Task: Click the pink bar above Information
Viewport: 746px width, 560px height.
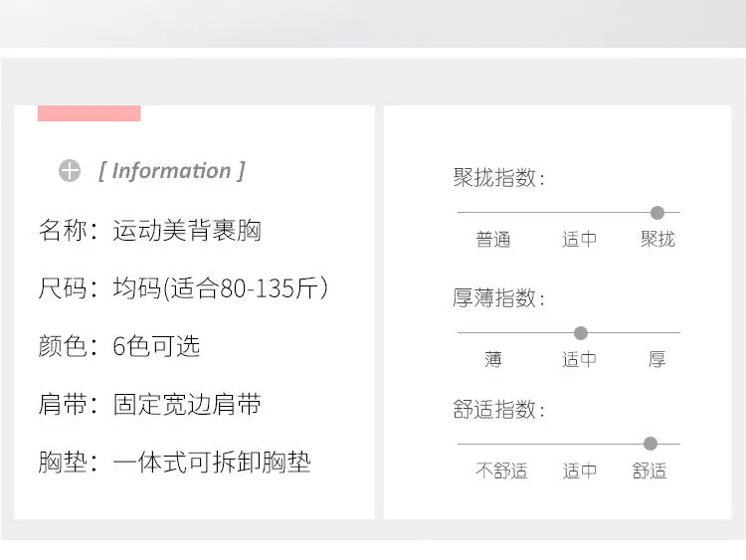Action: [89, 113]
